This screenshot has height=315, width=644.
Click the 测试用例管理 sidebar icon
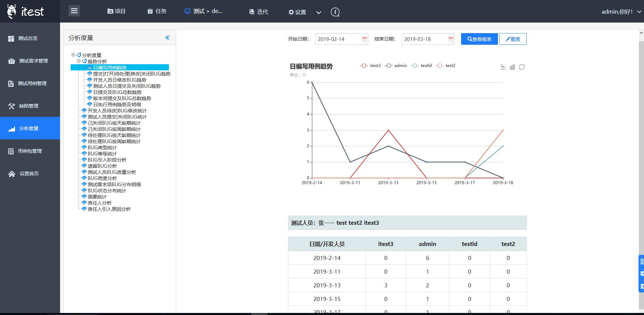11,84
